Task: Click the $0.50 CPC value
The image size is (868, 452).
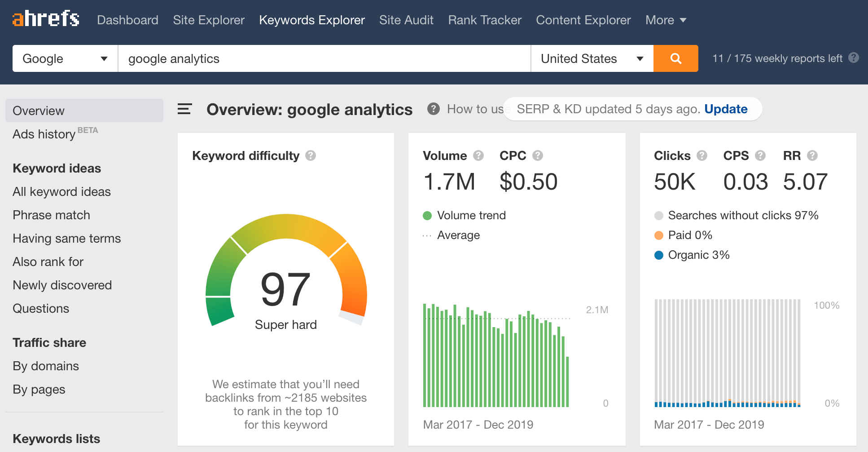Action: [529, 182]
